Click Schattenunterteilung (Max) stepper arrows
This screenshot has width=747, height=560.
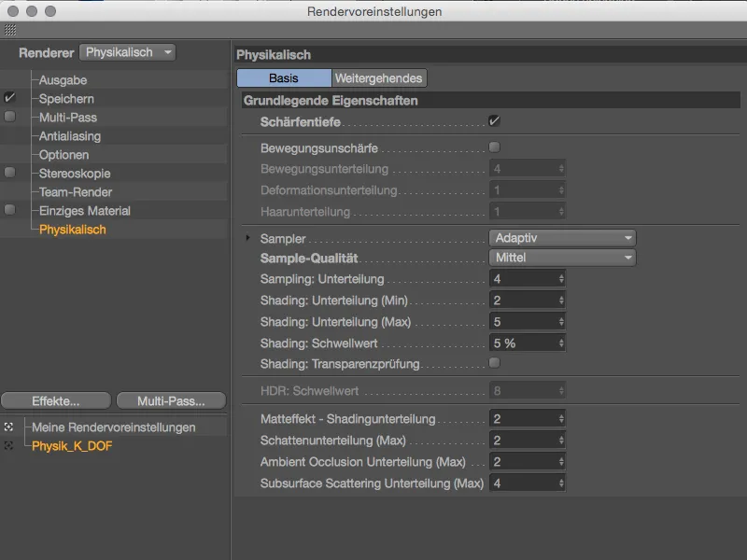point(561,440)
